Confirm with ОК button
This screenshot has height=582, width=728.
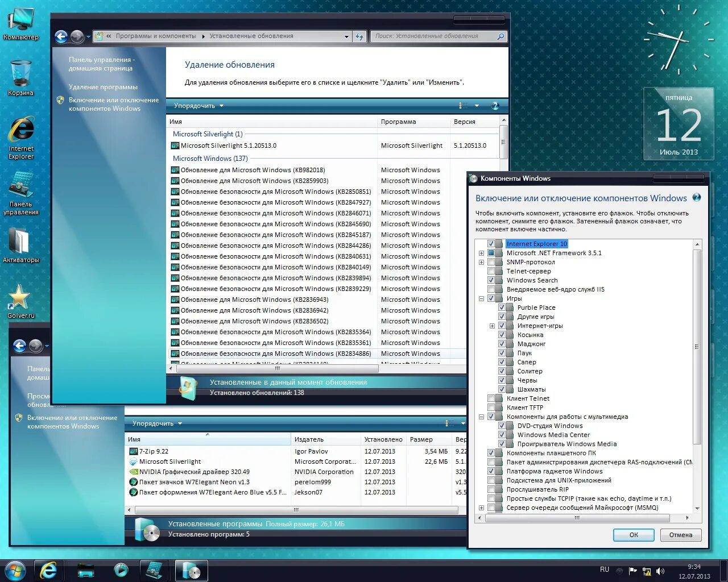pyautogui.click(x=634, y=535)
